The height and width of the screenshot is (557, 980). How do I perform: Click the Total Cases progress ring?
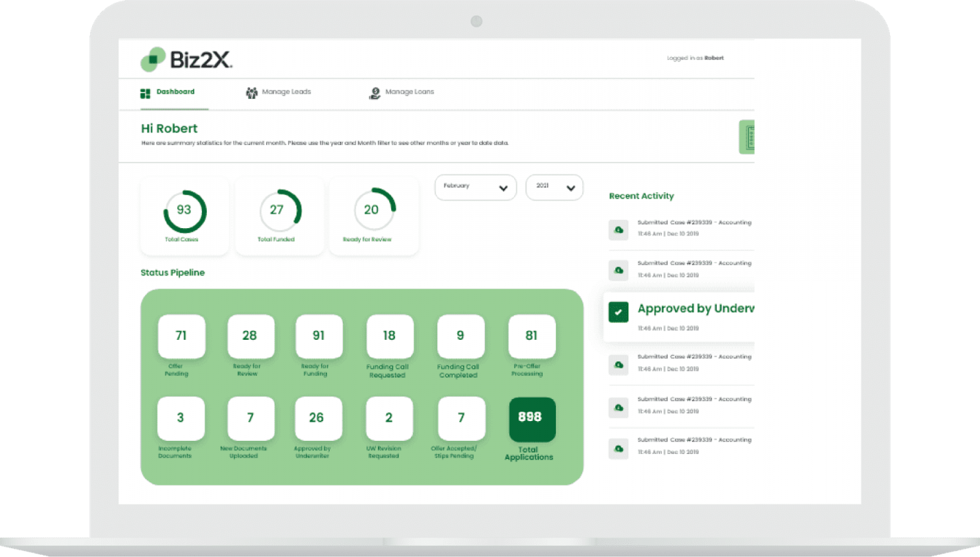coord(184,210)
